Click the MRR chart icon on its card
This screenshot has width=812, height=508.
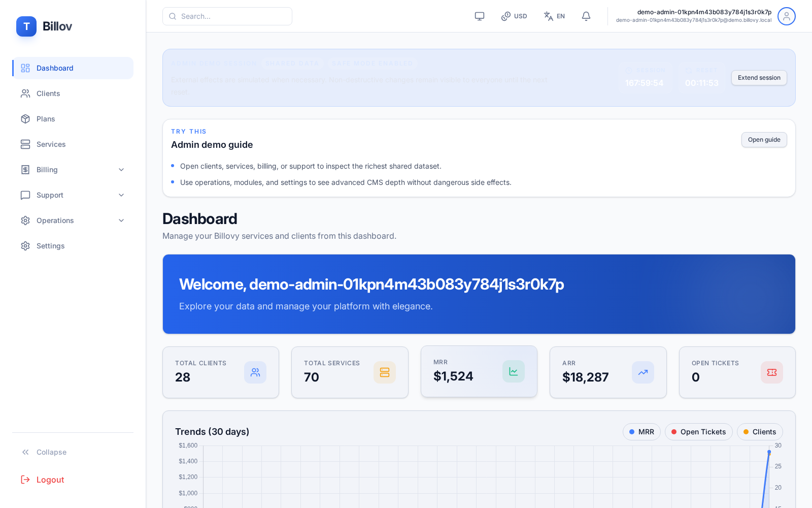pos(513,371)
